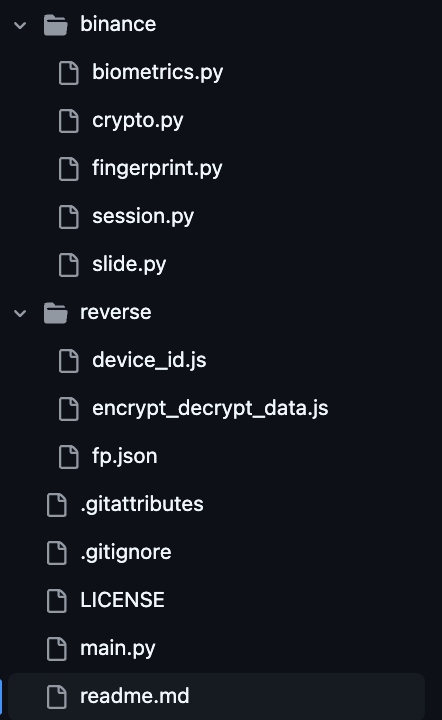The image size is (442, 720).
Task: Collapse the reverse folder chevron
Action: (x=20, y=313)
